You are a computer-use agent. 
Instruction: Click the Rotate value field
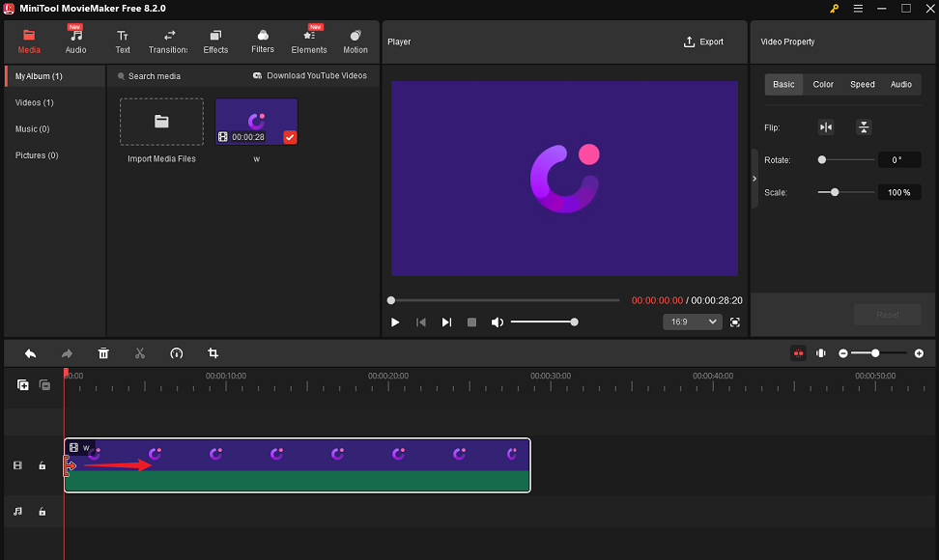898,159
